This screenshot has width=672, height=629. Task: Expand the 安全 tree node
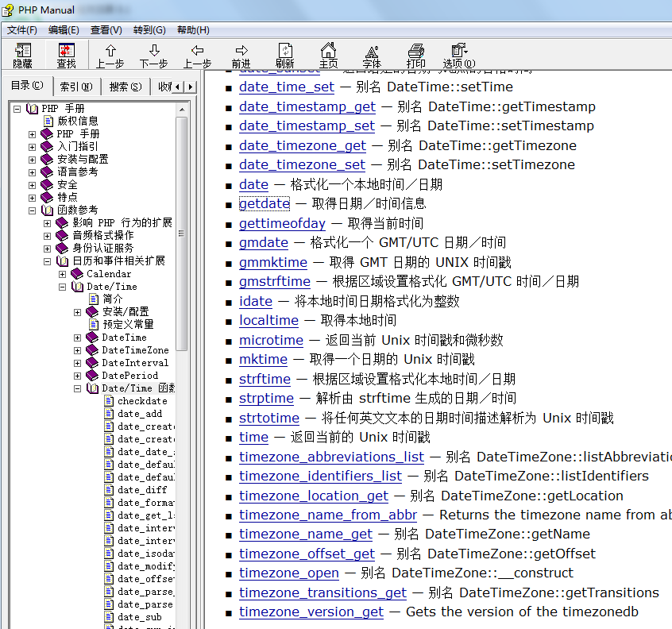coord(32,185)
